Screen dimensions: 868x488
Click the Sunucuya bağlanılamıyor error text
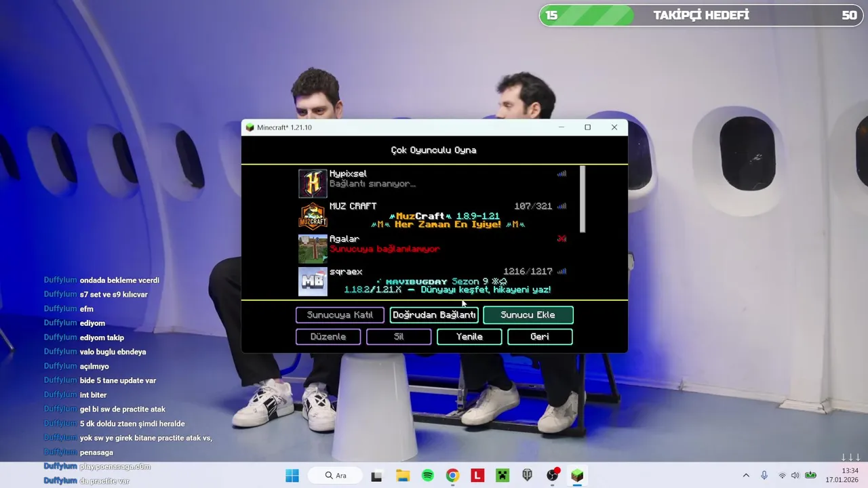click(x=384, y=249)
